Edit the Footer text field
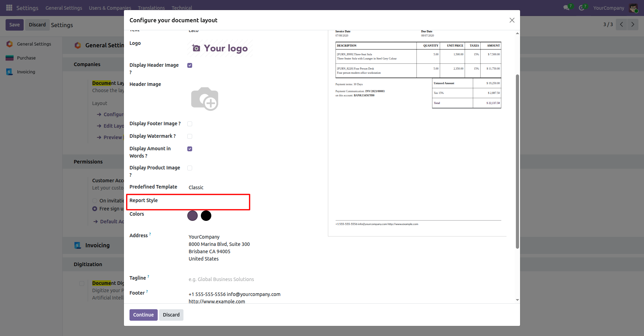Screen dimensions: 644x336 pos(235,298)
